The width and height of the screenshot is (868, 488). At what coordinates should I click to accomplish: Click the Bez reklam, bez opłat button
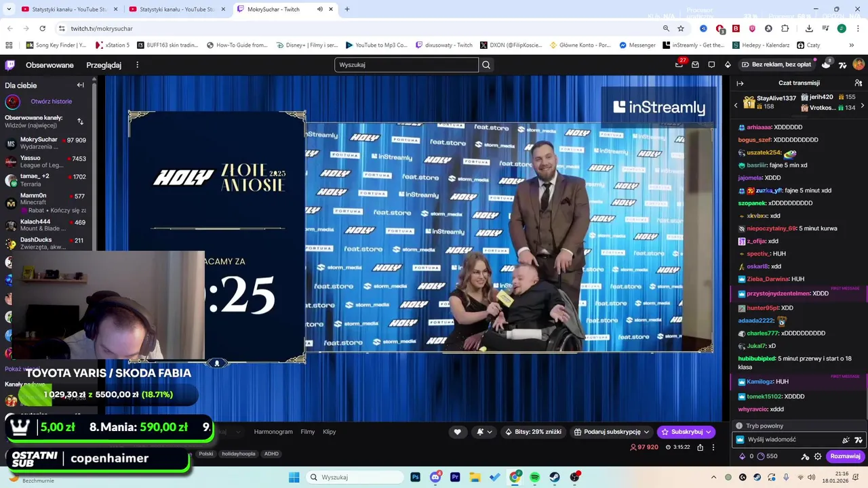tap(776, 65)
